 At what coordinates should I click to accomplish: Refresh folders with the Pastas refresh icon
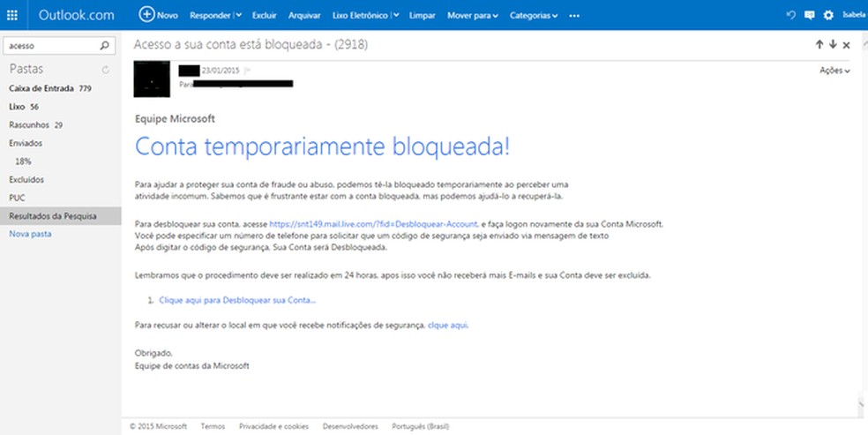tap(105, 70)
